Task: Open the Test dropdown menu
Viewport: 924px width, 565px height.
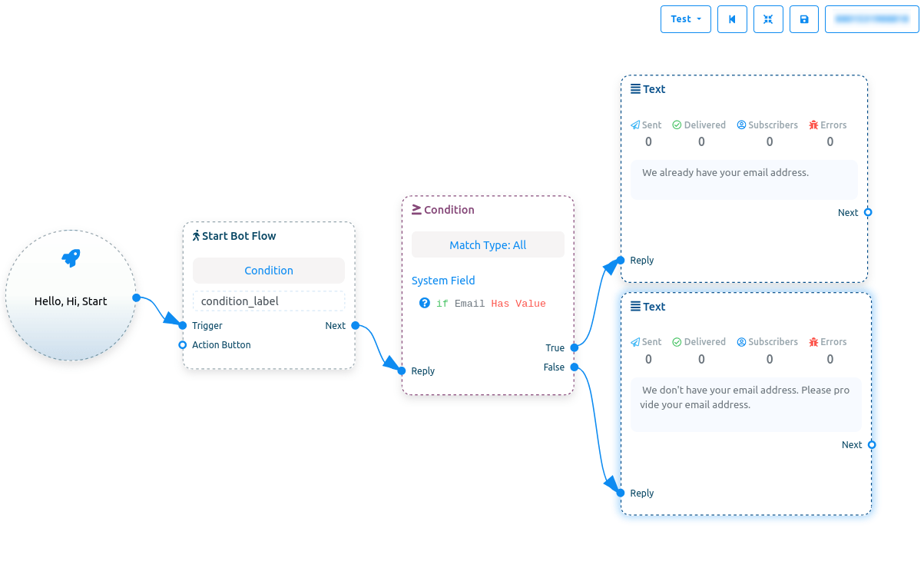Action: click(x=685, y=19)
